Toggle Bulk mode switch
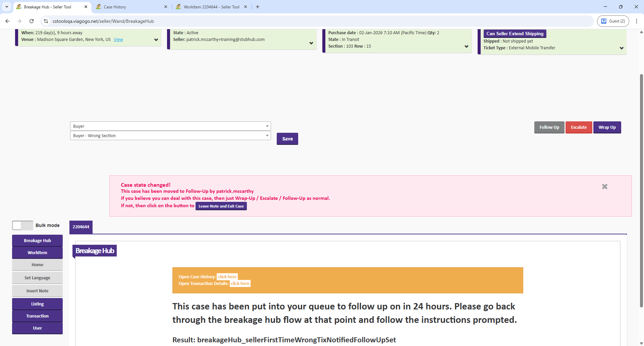 pyautogui.click(x=22, y=225)
